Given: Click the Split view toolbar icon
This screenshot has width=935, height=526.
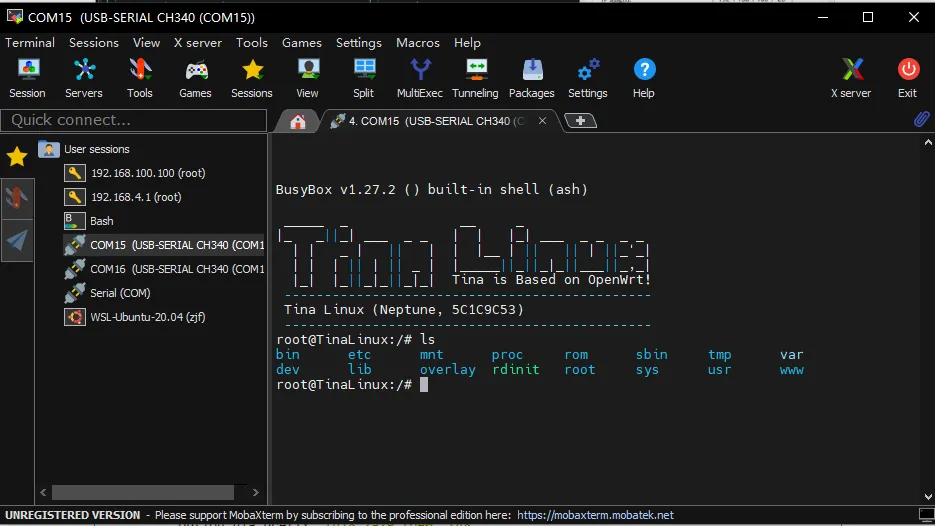Looking at the screenshot, I should (x=364, y=78).
